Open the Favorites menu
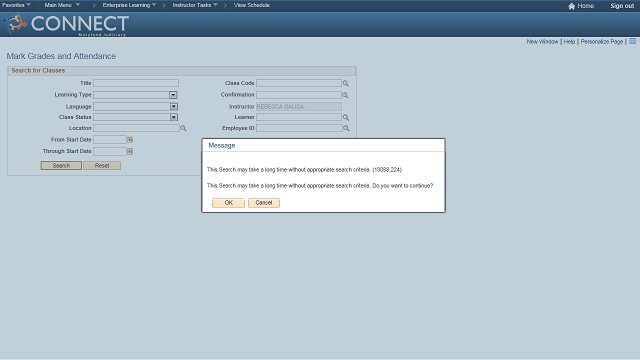Screen dimensions: 640x360 (x=16, y=5)
